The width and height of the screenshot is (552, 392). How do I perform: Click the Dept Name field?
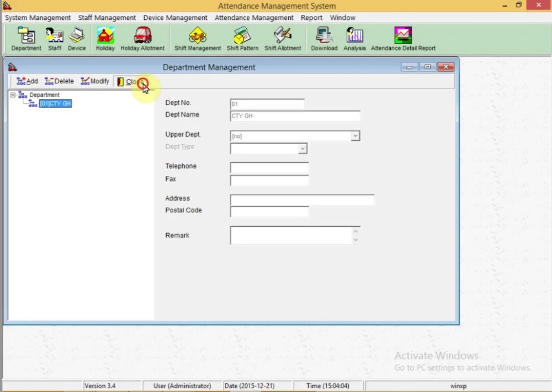point(295,116)
